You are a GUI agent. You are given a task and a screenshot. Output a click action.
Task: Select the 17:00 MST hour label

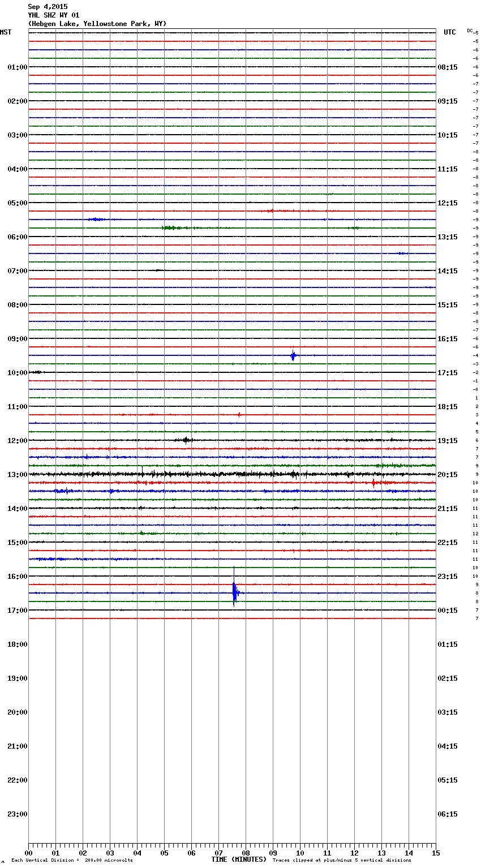18,611
